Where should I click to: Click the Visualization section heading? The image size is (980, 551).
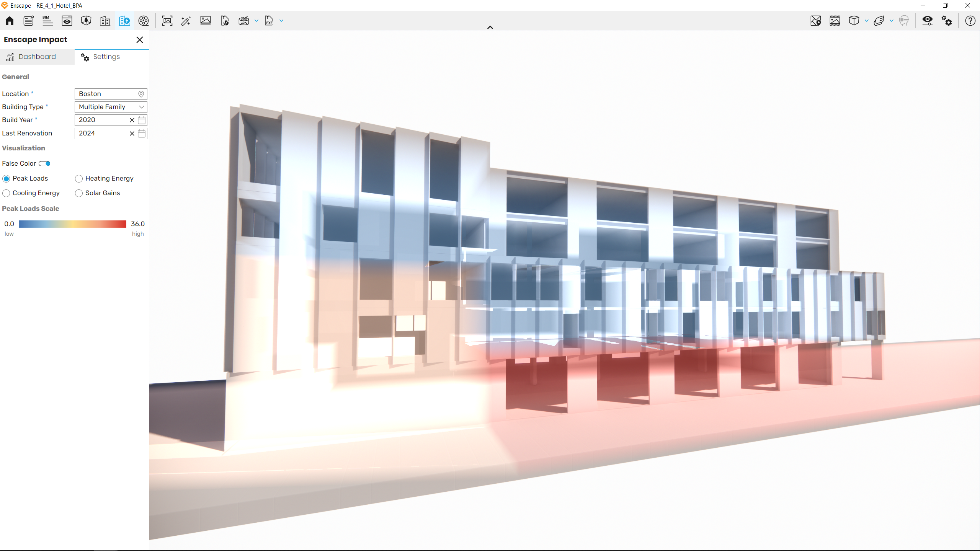[23, 148]
